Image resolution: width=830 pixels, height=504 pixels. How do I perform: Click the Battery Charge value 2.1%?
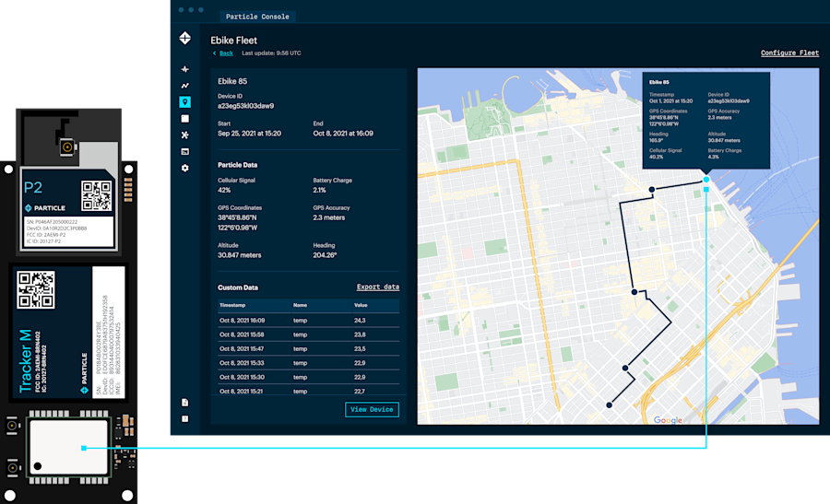[x=319, y=191]
